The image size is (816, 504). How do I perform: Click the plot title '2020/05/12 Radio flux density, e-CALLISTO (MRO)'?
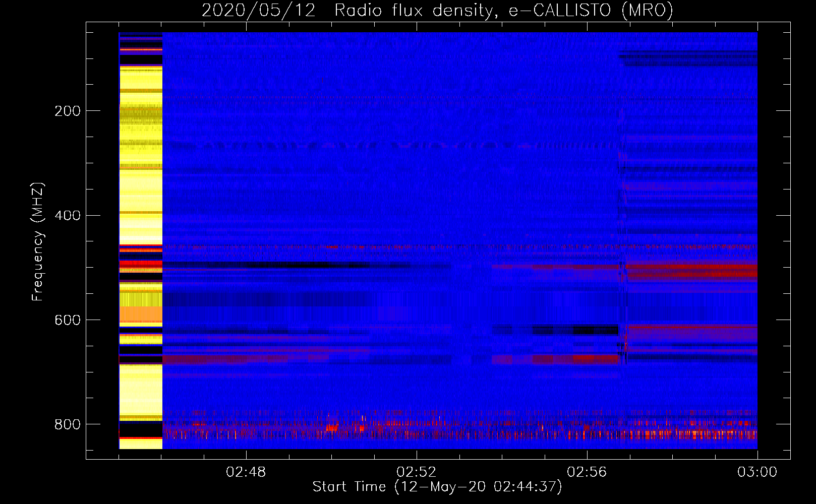click(x=437, y=10)
